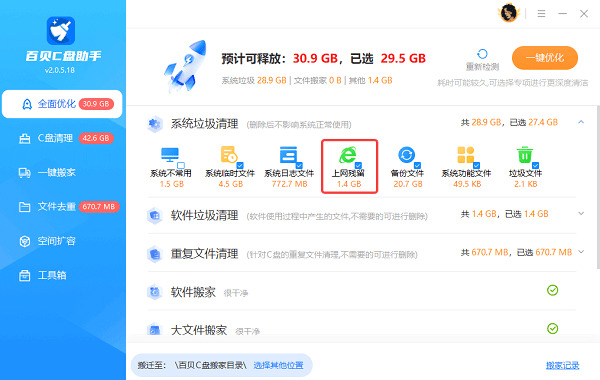
Task: Click the 软件垃圾清理 heading text
Action: (204, 215)
